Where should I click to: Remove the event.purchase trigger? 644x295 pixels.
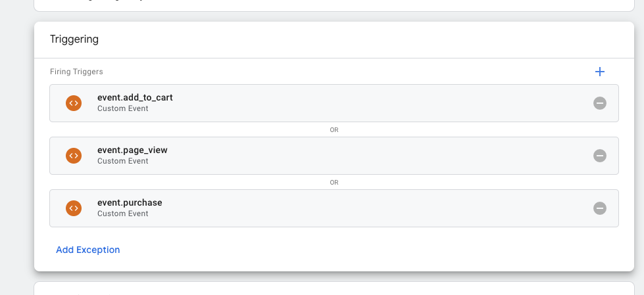[599, 208]
